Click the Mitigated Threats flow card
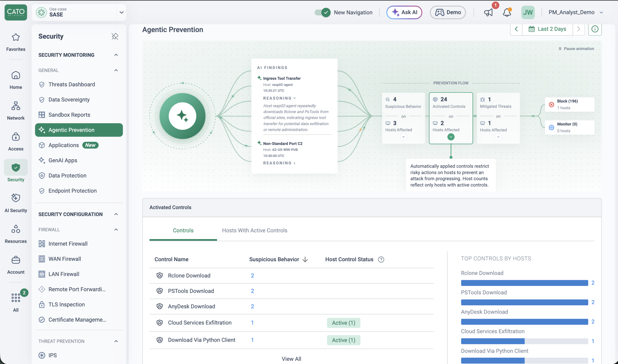Screen dimensions: 618x364 498,118
